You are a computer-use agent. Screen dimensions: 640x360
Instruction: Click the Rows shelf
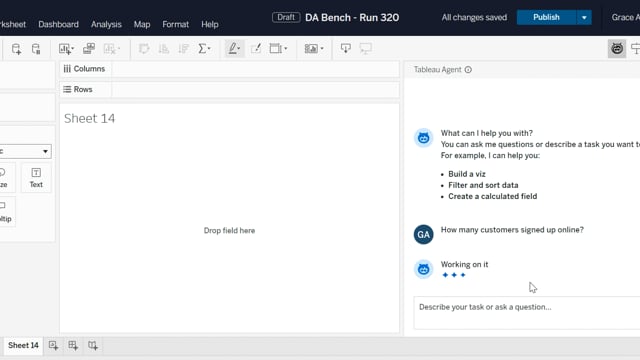[x=229, y=89]
